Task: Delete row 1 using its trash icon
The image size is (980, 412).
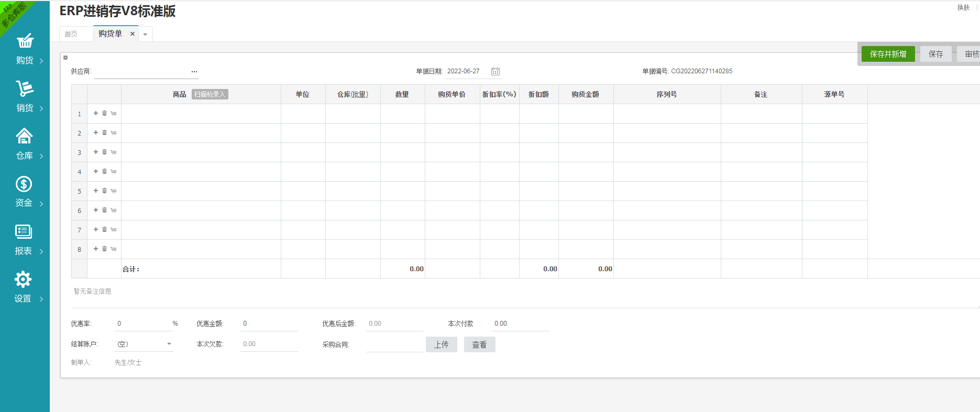Action: (x=104, y=113)
